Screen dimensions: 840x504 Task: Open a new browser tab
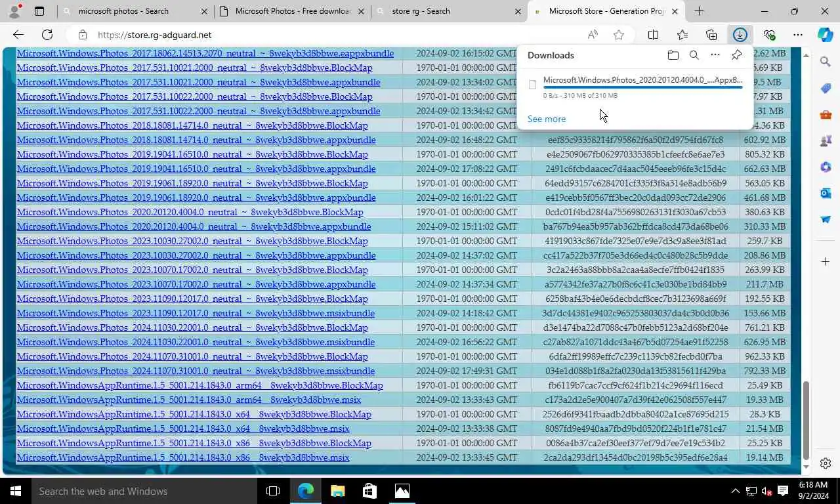699,11
